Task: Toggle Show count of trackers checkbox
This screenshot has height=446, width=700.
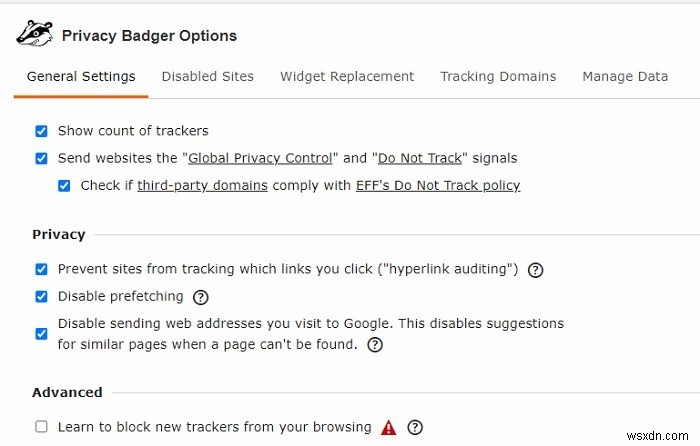Action: pyautogui.click(x=41, y=131)
